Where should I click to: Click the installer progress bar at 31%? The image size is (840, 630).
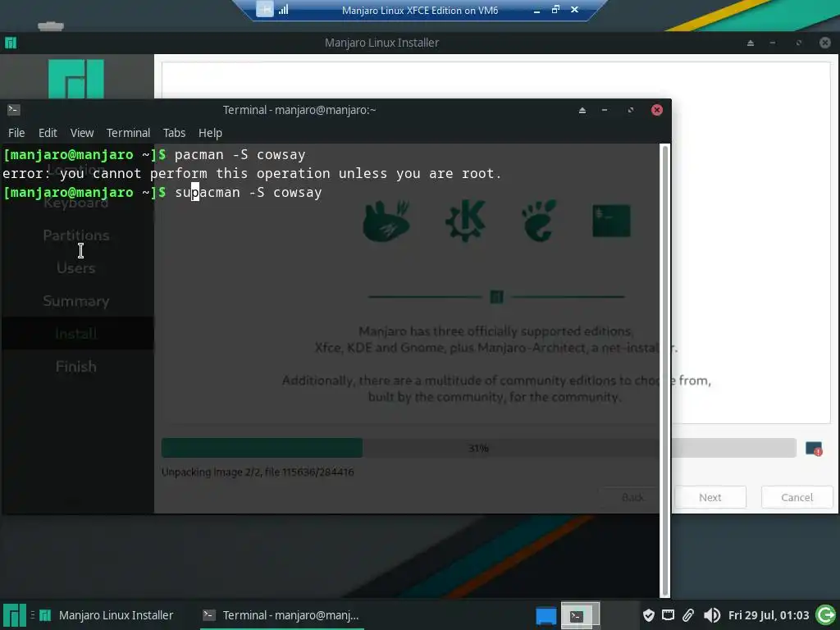[x=478, y=448]
